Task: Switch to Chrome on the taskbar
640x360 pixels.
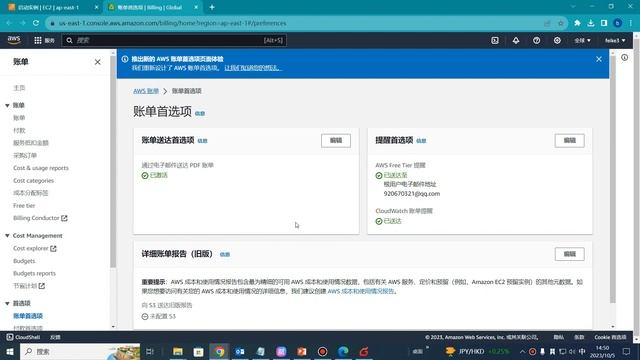Action: [220, 351]
